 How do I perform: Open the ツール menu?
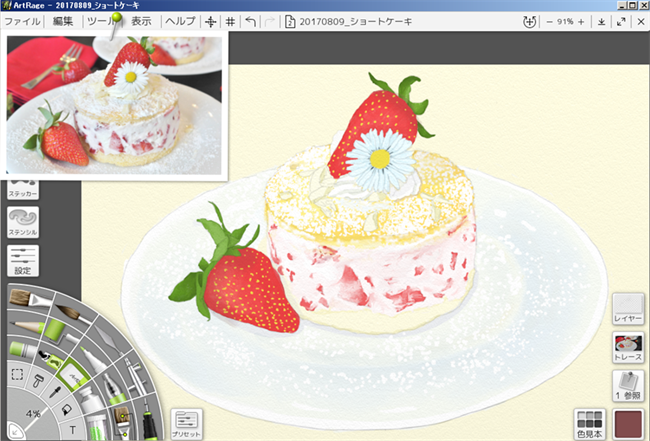[99, 21]
